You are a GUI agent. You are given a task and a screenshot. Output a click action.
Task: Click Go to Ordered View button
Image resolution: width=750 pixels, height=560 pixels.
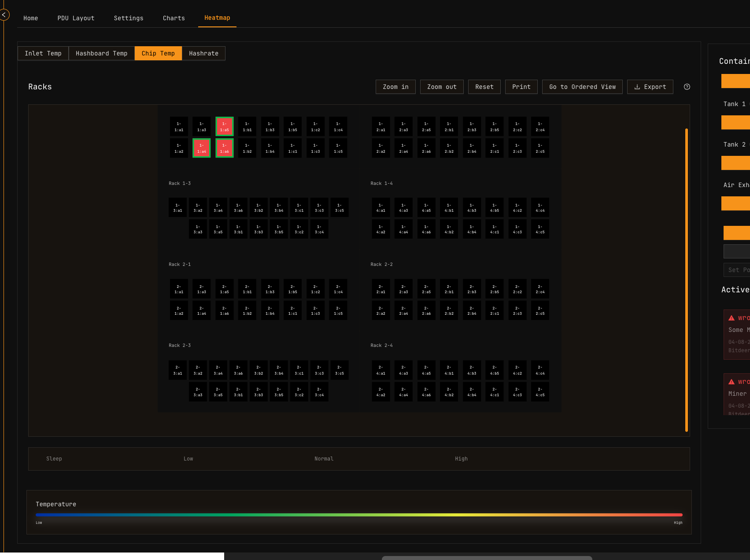point(582,87)
